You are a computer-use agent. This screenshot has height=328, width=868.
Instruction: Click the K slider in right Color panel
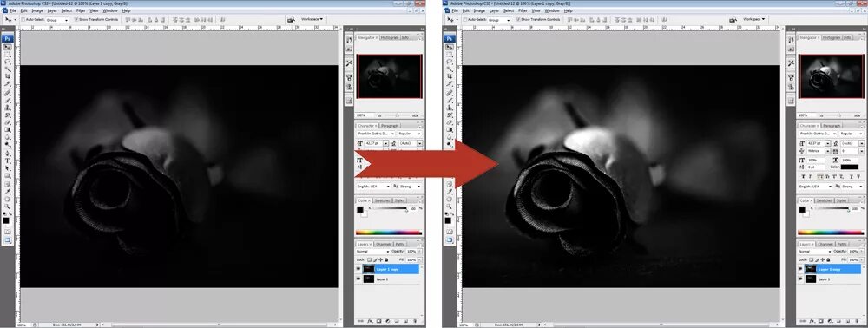(x=832, y=208)
